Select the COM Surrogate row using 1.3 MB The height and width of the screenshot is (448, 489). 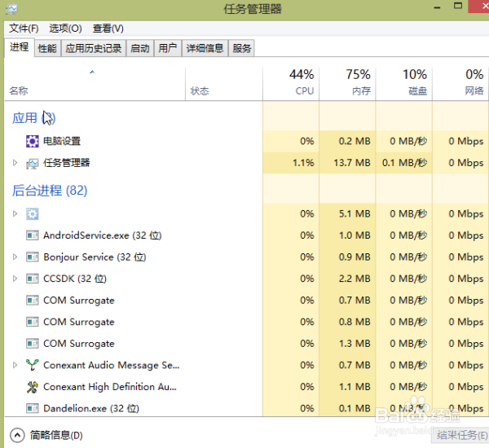247,344
